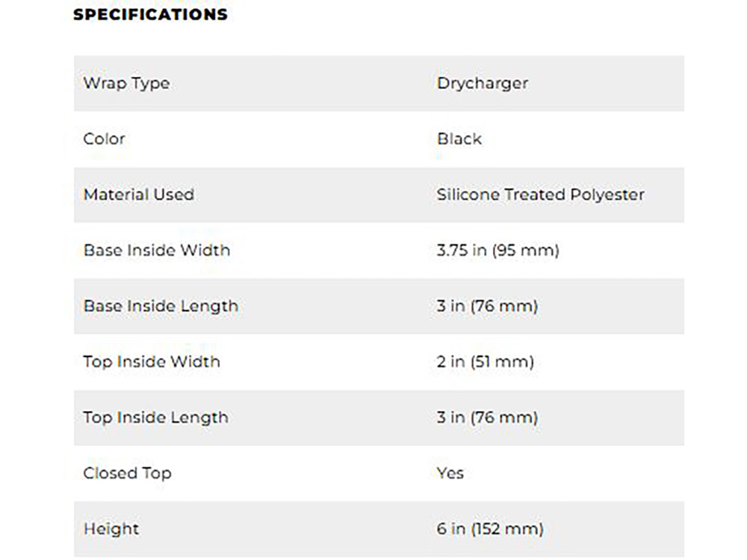Click the Drycharger value
Screen dimensions: 747x560
tap(483, 84)
